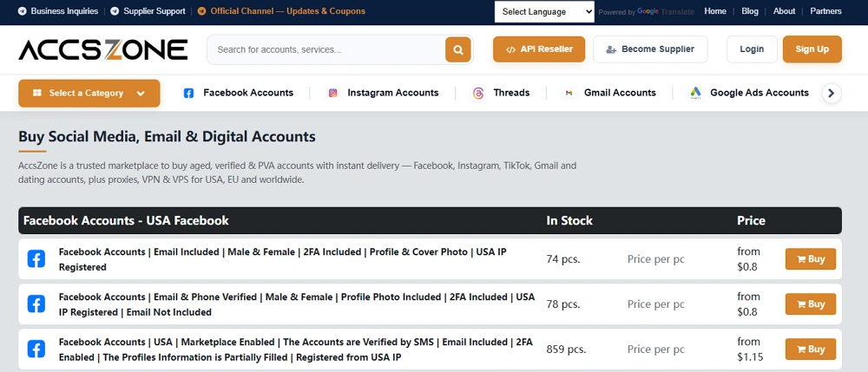Click Facebook icon of the 859 pcs. listing
The image size is (868, 372).
click(36, 349)
